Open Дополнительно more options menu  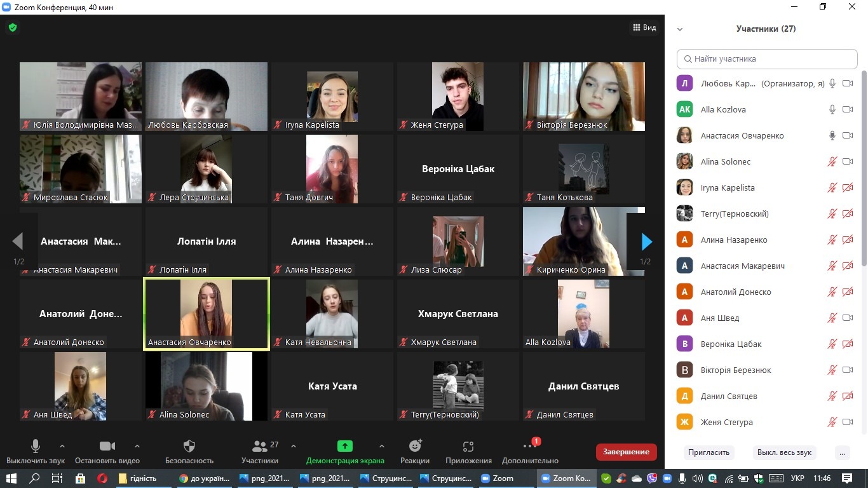point(530,446)
